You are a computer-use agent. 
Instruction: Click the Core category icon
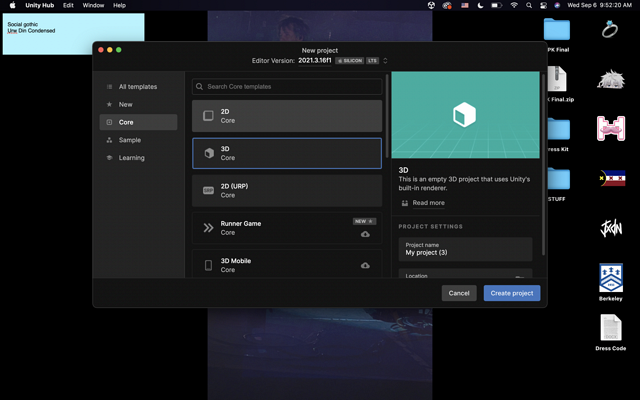(109, 122)
